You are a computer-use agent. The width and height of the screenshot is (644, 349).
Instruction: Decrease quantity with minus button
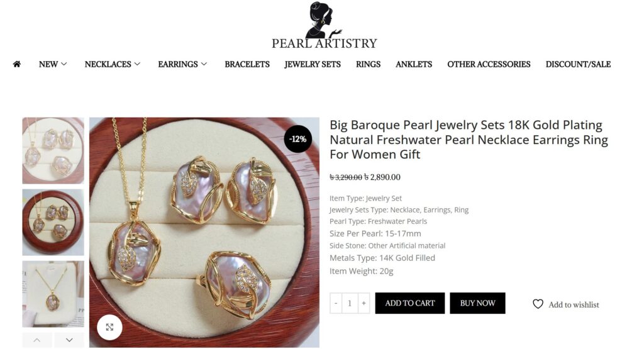coord(336,303)
